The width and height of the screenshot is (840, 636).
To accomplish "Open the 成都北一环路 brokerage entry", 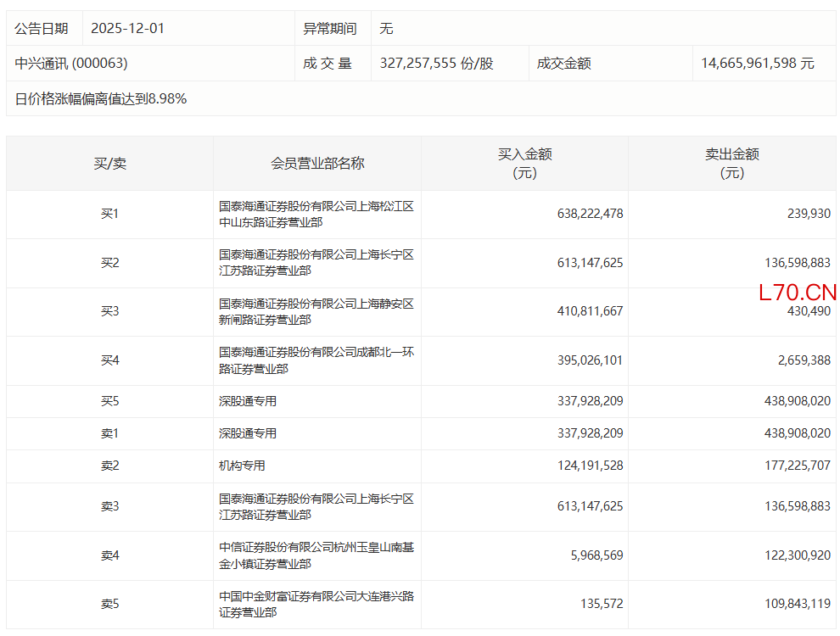I will [316, 360].
